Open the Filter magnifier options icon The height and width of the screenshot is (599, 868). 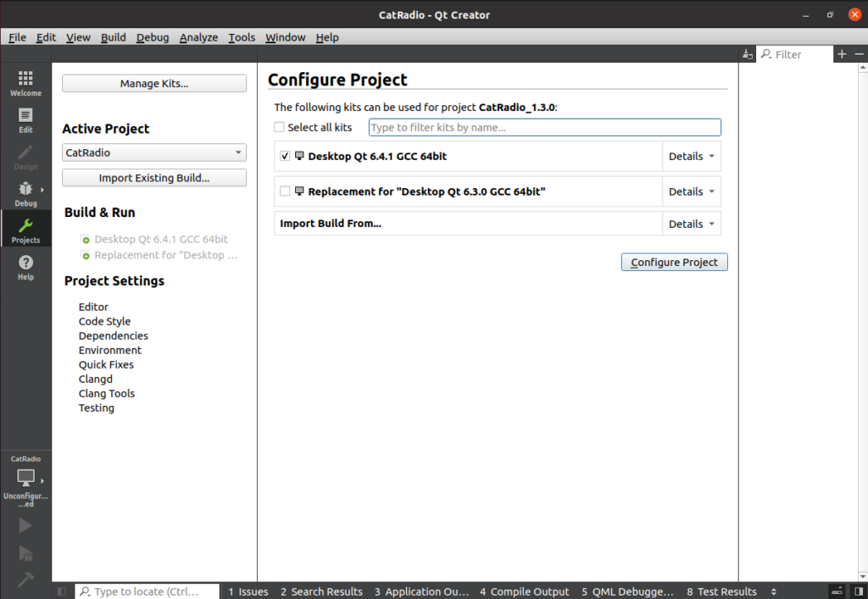point(766,53)
